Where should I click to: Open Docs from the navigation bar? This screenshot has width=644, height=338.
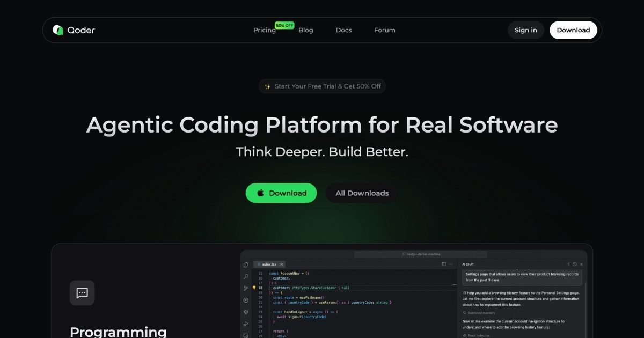coord(343,30)
